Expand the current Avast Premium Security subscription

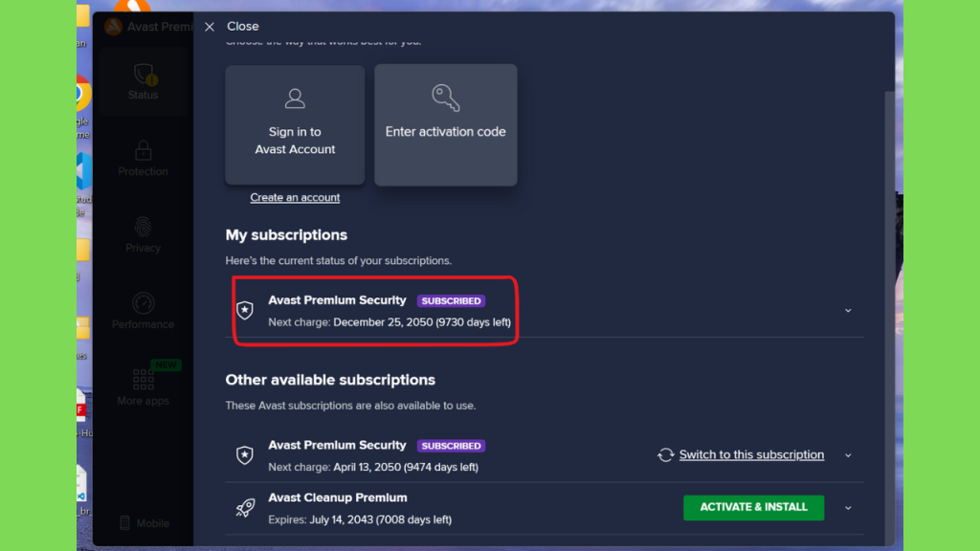(x=848, y=311)
